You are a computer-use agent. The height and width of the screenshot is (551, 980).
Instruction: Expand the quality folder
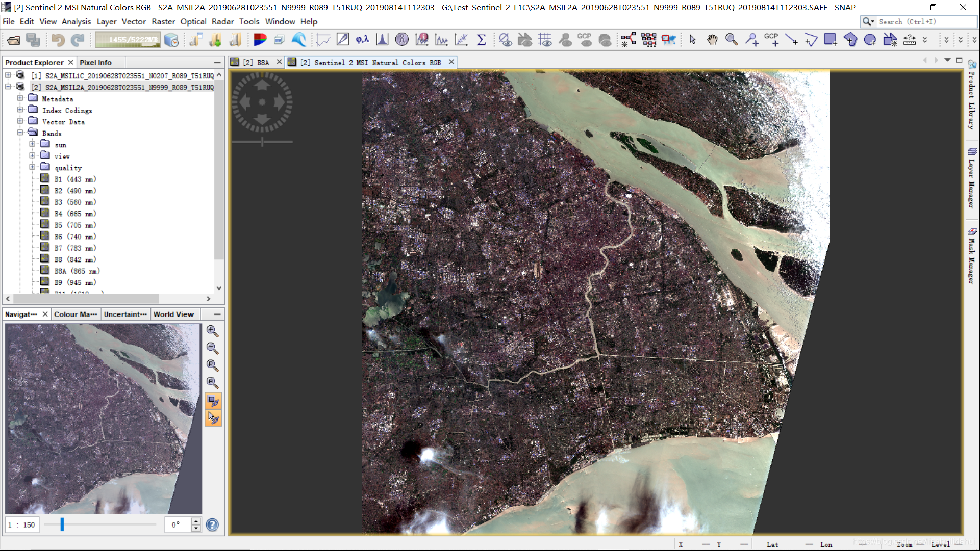pyautogui.click(x=32, y=167)
